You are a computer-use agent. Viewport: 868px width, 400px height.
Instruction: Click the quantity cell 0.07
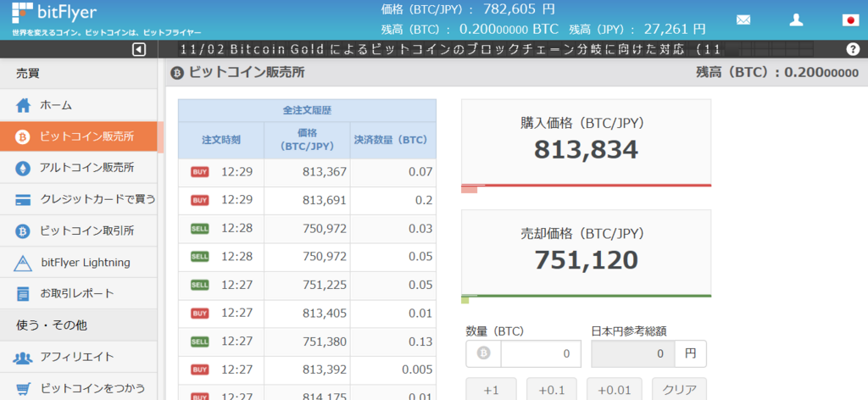coord(393,172)
